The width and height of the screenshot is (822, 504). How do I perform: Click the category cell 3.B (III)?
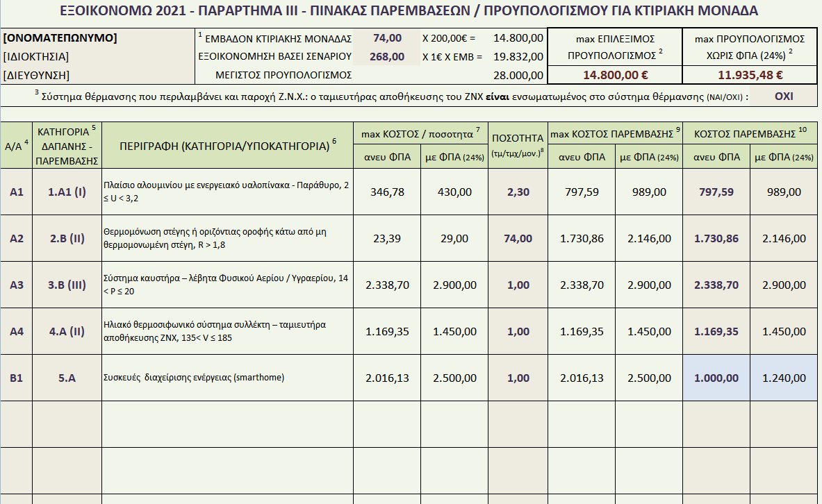click(67, 285)
